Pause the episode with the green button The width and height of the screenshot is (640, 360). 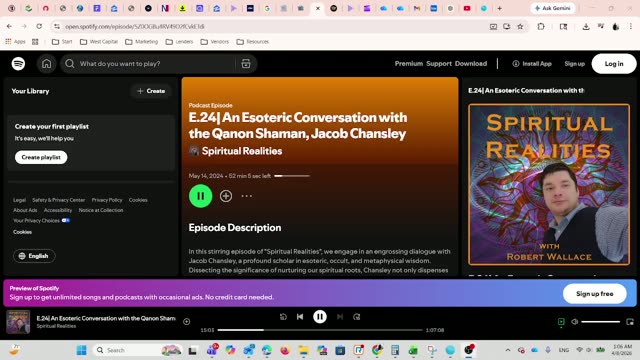[200, 196]
